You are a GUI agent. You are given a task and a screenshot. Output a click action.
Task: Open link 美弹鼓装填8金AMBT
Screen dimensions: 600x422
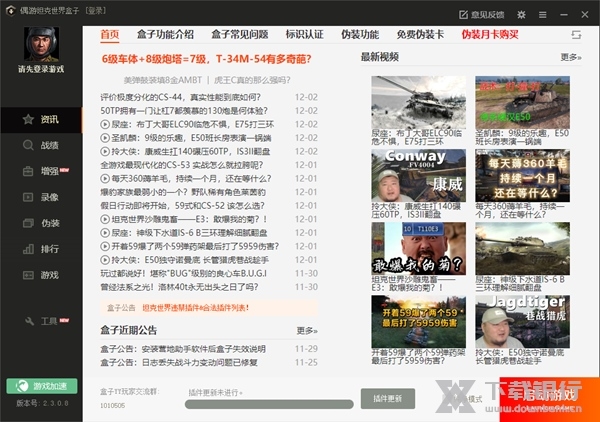coord(163,80)
